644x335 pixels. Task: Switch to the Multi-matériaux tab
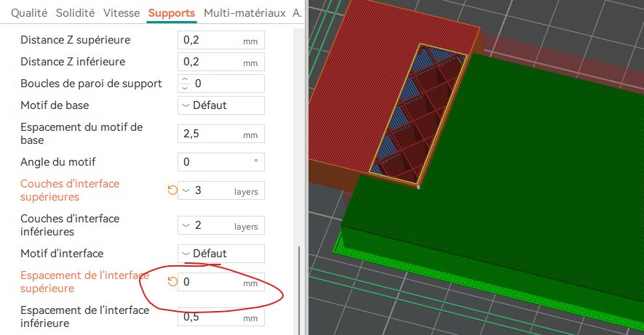click(245, 13)
